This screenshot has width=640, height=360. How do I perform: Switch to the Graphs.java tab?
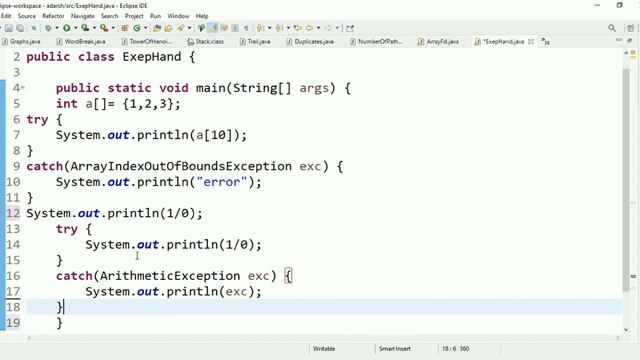[21, 41]
